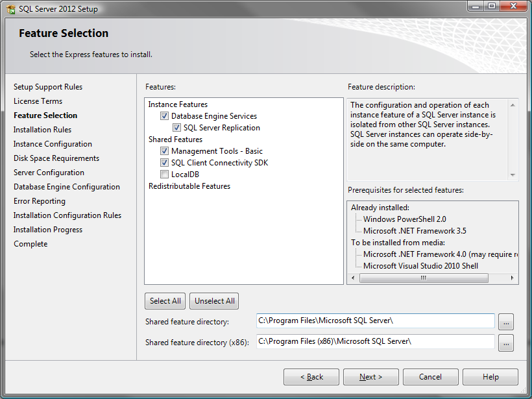Select Installation Progress step
Viewport: 532px width, 399px height.
48,230
